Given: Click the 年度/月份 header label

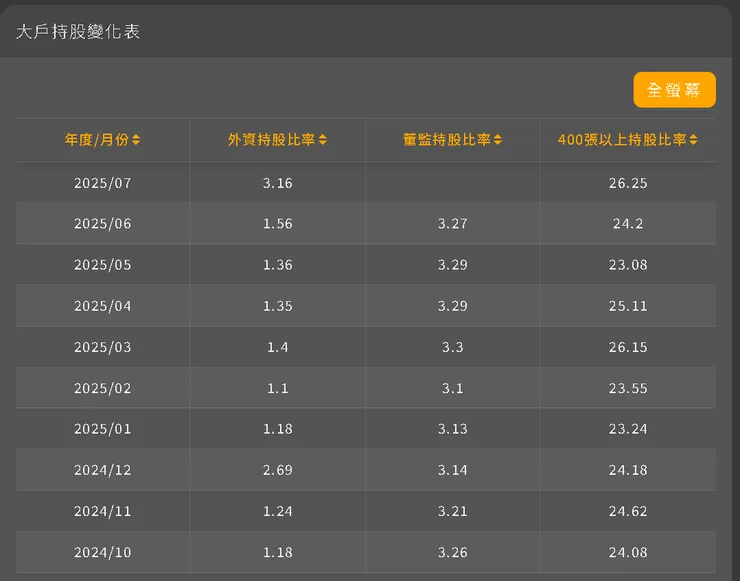Looking at the screenshot, I should tap(97, 140).
